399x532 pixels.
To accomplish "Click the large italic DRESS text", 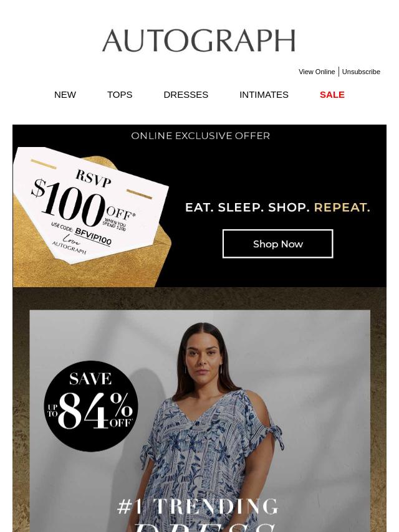I will coord(204,526).
